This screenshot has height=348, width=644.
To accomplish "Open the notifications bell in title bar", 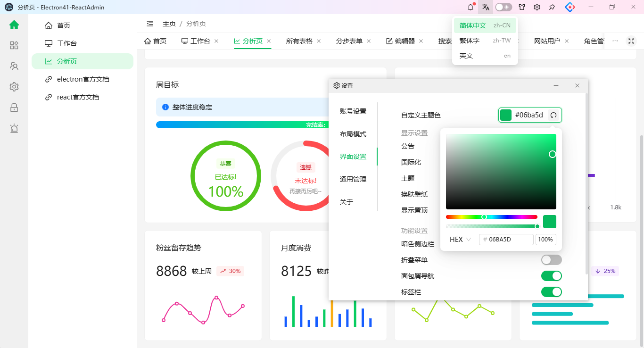I will [x=470, y=7].
